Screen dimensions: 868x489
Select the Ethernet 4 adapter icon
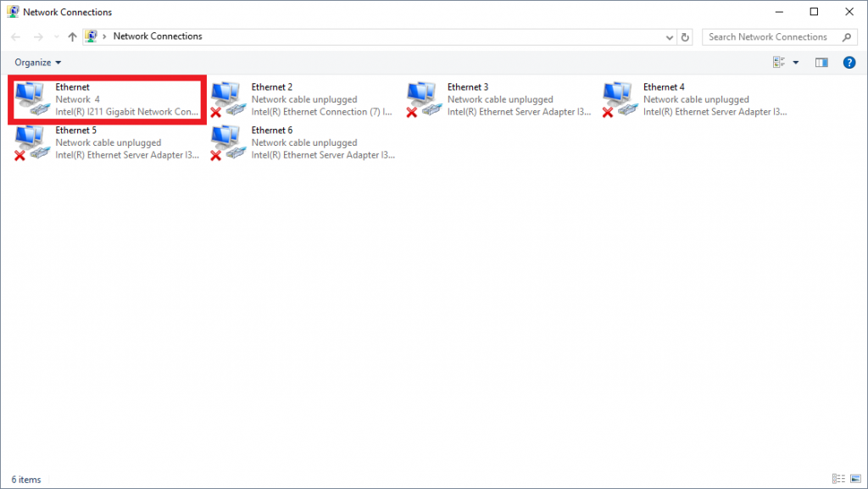pos(619,99)
